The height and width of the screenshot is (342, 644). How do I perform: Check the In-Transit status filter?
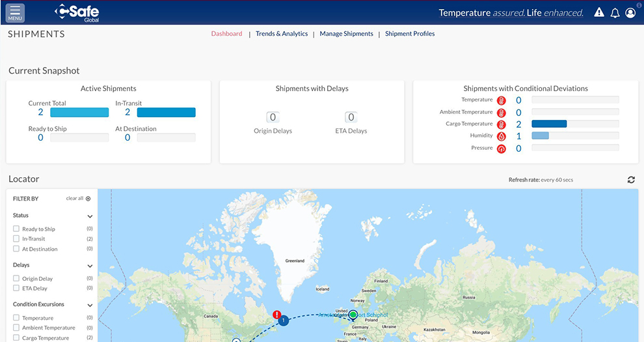coord(16,239)
